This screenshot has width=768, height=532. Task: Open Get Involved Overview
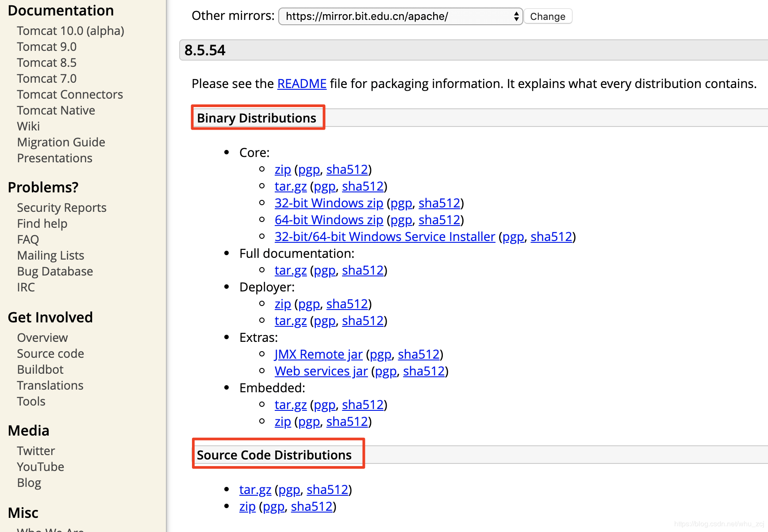42,338
